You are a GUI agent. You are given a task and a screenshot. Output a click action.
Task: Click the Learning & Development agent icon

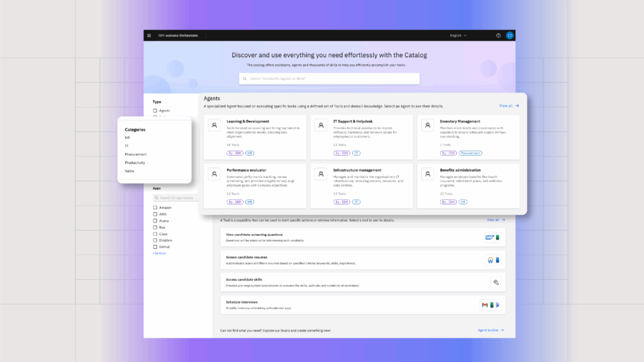click(215, 126)
